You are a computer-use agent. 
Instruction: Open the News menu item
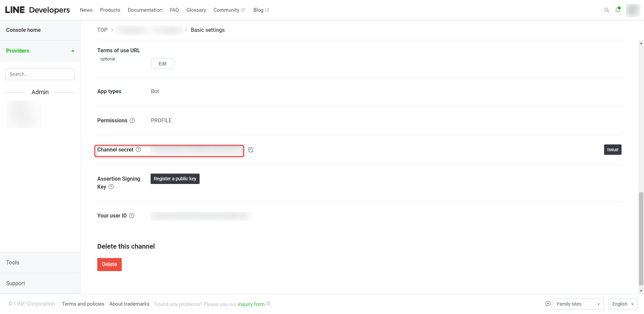coord(86,10)
